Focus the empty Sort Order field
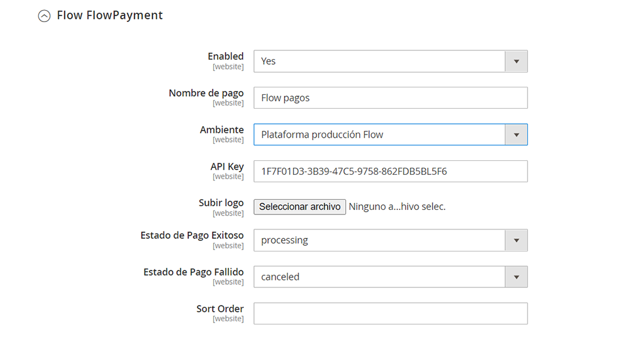Viewport: 644px width, 342px height. (390, 314)
